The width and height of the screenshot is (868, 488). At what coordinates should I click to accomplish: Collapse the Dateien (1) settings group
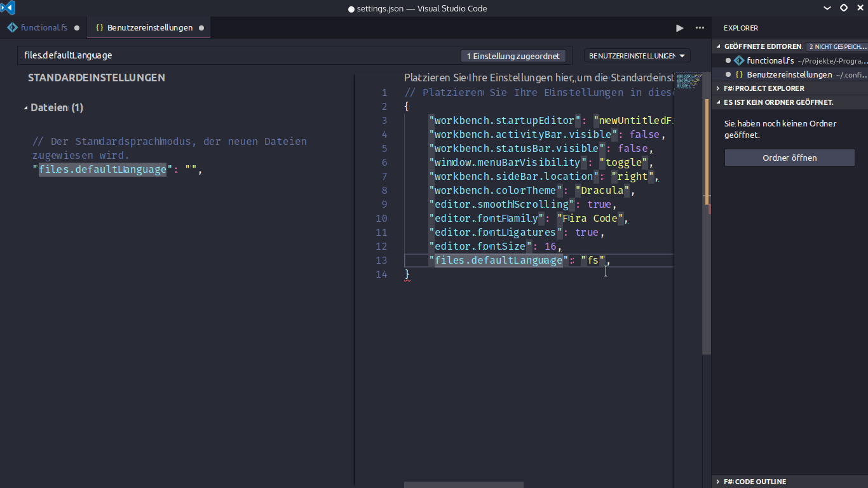[26, 108]
